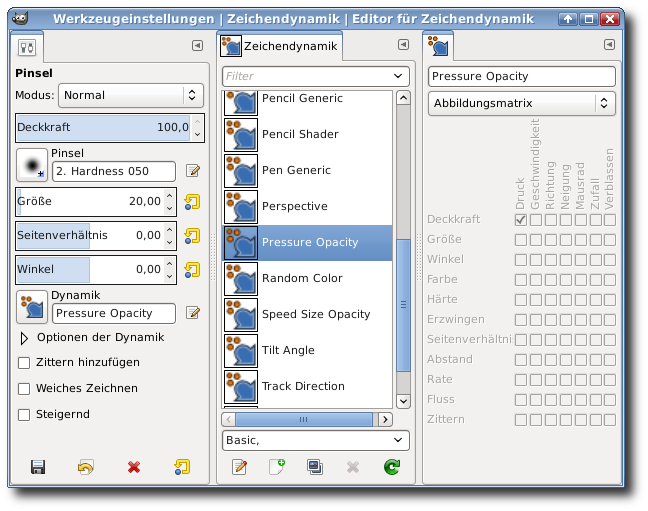Screen dimensions: 648x511
Task: Duplicate selected dynamics icon
Action: click(x=315, y=467)
